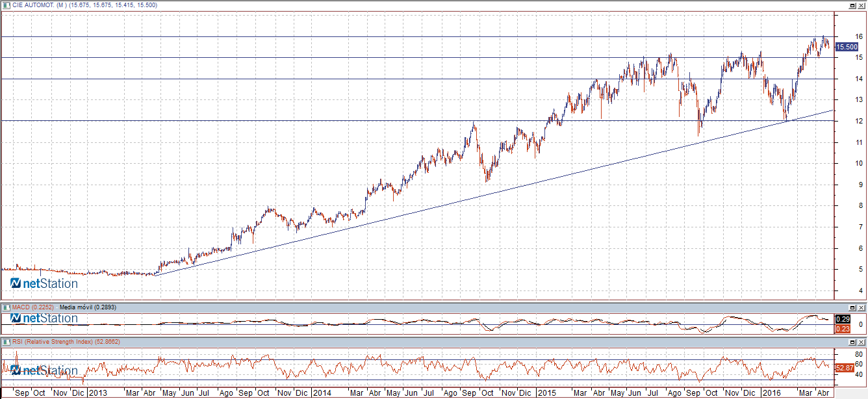
Task: Click the 16 mark on price axis
Action: 860,36
